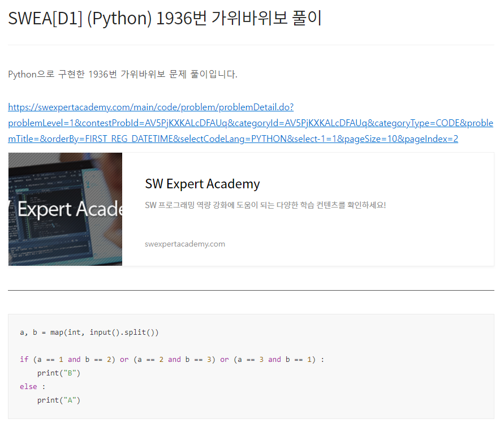The height and width of the screenshot is (436, 504).
Task: Click the swexpertacademy.com domain text in card
Action: click(x=185, y=244)
